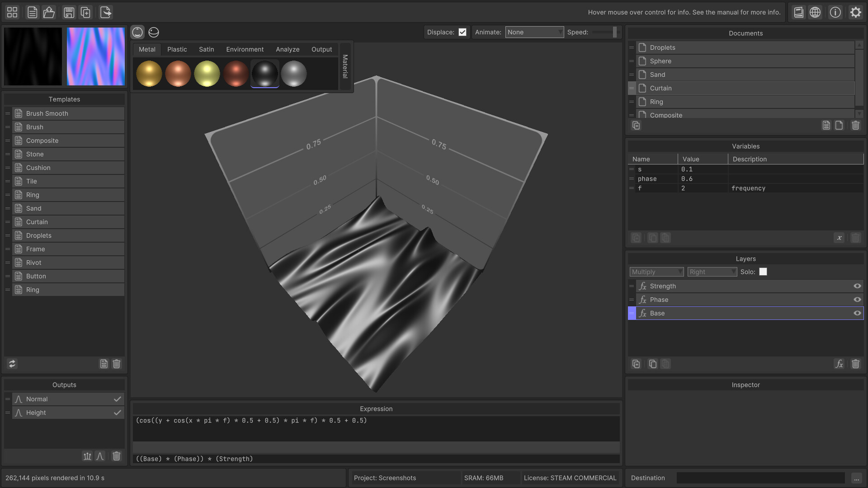Open the Animate dropdown
This screenshot has height=488, width=868.
click(x=535, y=32)
